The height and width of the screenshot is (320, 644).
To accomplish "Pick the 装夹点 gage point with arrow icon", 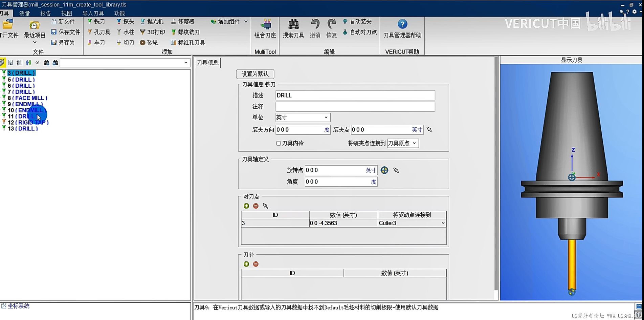I will coord(429,130).
